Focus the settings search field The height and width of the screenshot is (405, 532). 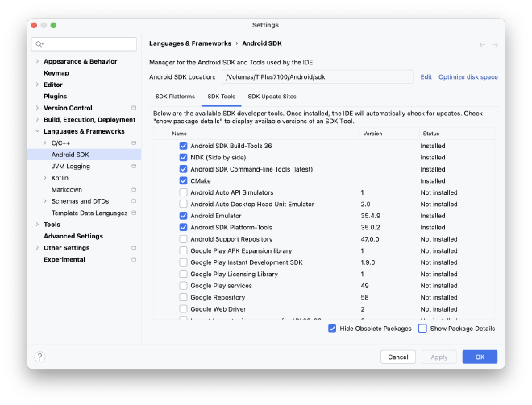click(84, 44)
